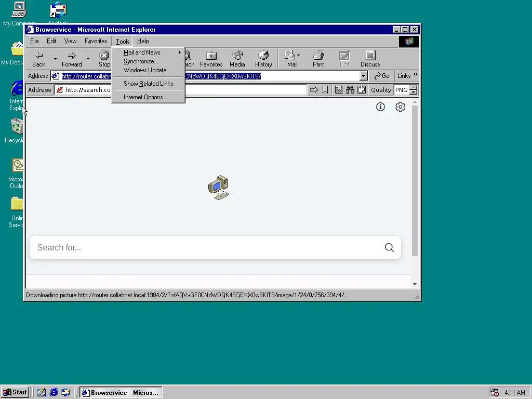This screenshot has width=532, height=399.
Task: Open the Favorites toolbar panel
Action: pos(211,59)
